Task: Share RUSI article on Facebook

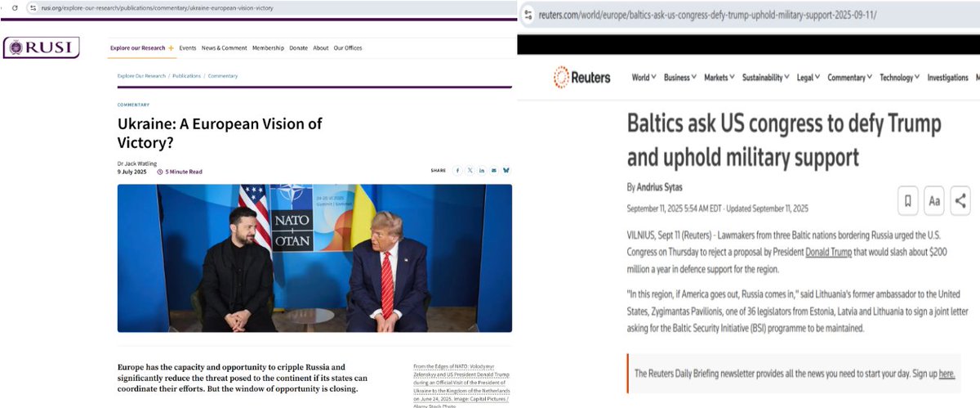Action: coord(457,170)
